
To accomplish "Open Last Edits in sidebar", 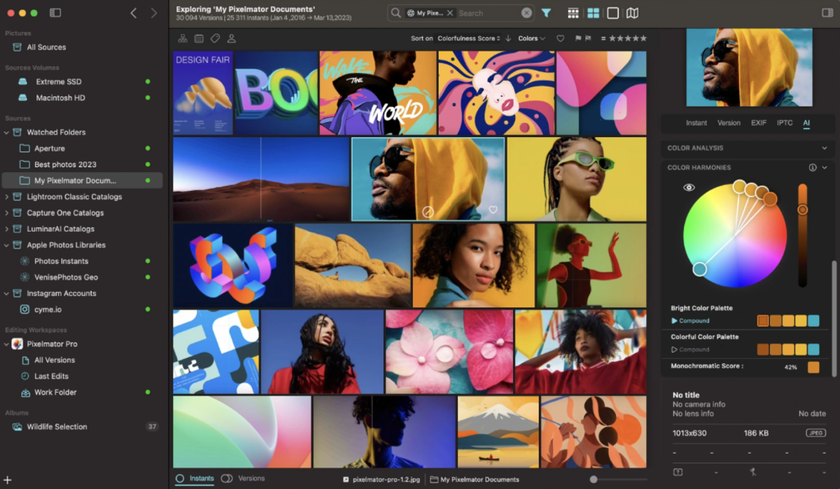I will tap(51, 376).
